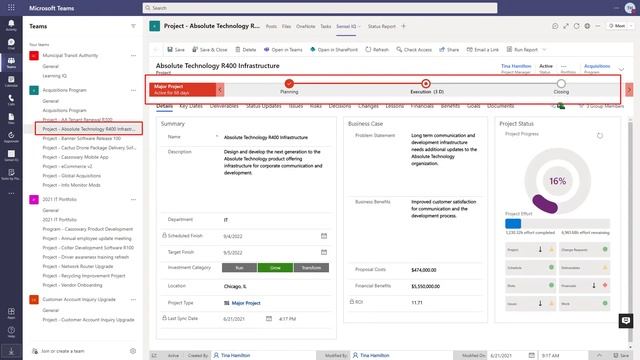
Task: Open the Apps store icon
Action: point(11,313)
